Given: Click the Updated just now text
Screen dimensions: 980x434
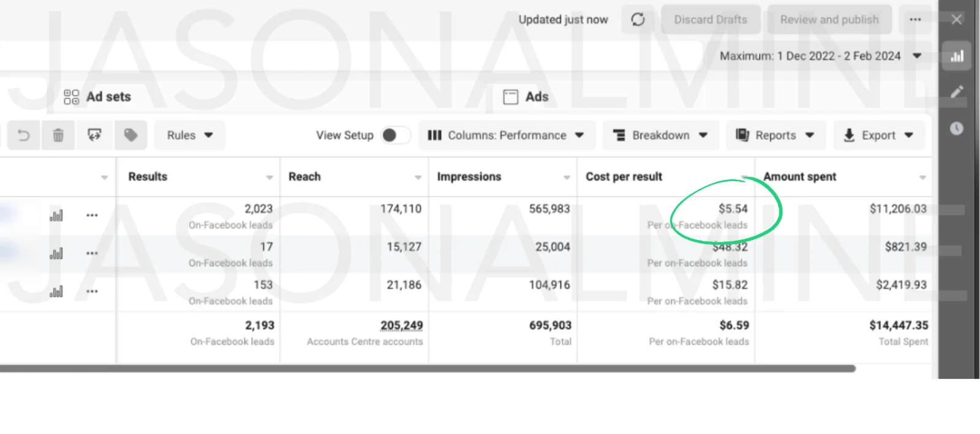Looking at the screenshot, I should pos(563,20).
